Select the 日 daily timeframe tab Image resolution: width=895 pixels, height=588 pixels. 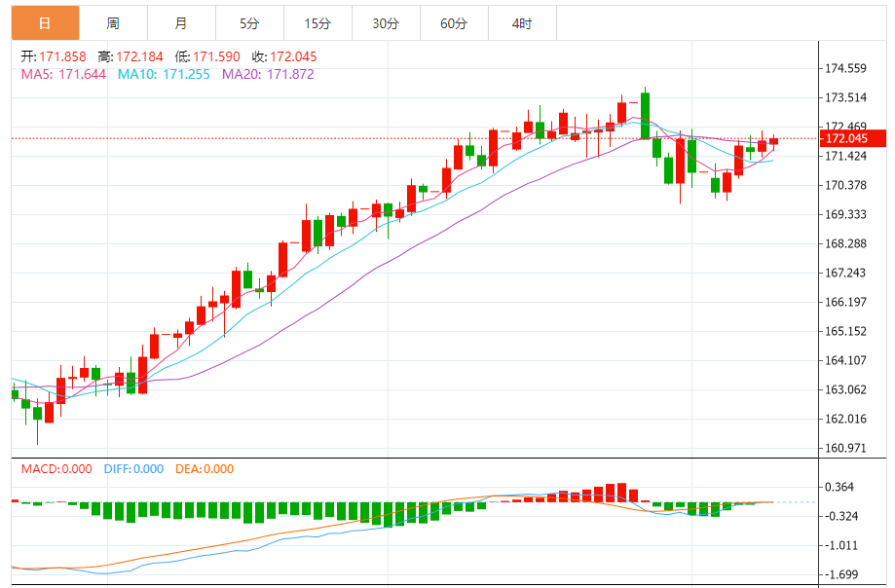tap(45, 23)
